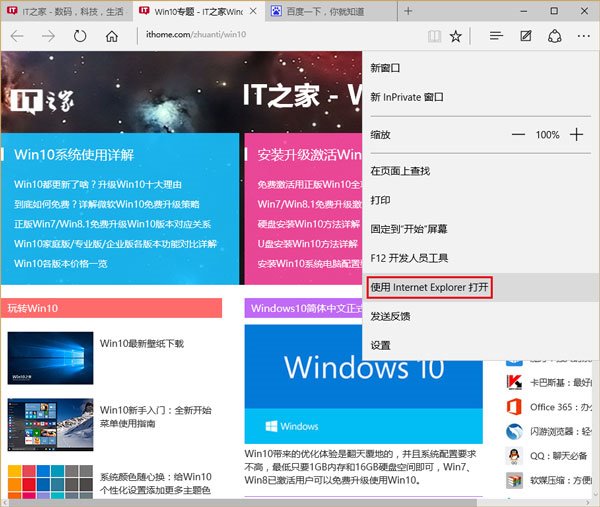Choose 新 InPrivate 窗口 menu item
600x507 pixels.
click(x=407, y=97)
